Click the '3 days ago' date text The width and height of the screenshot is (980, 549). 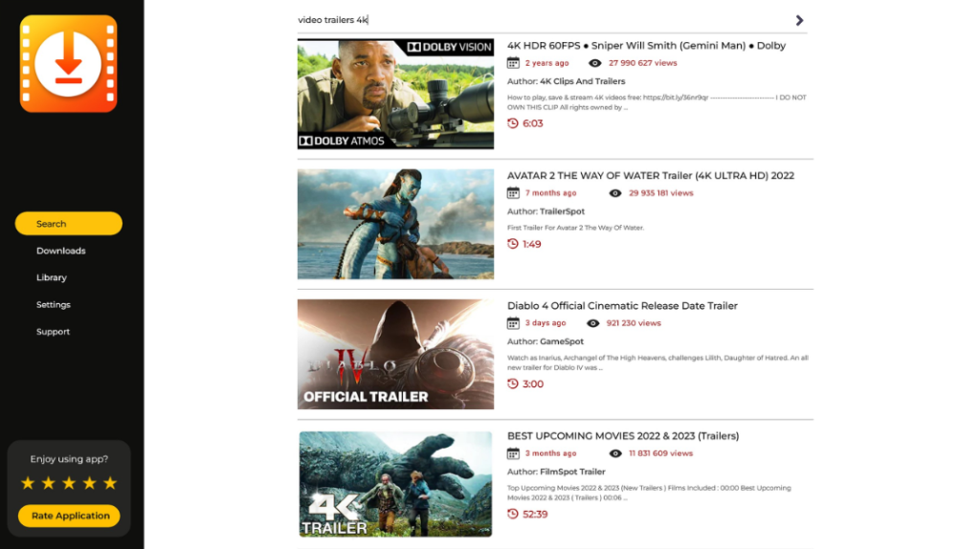point(545,323)
